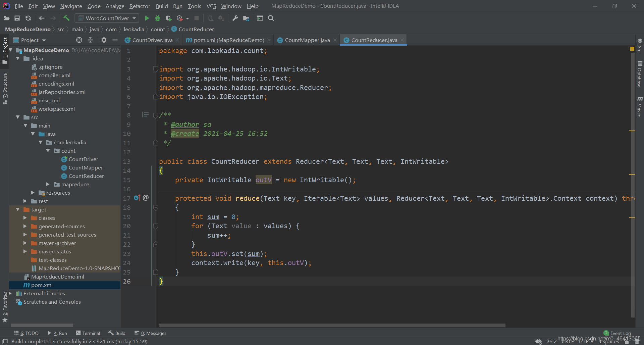Open the Maven side tool window
Viewport: 644px width, 345px height.
pos(640,107)
